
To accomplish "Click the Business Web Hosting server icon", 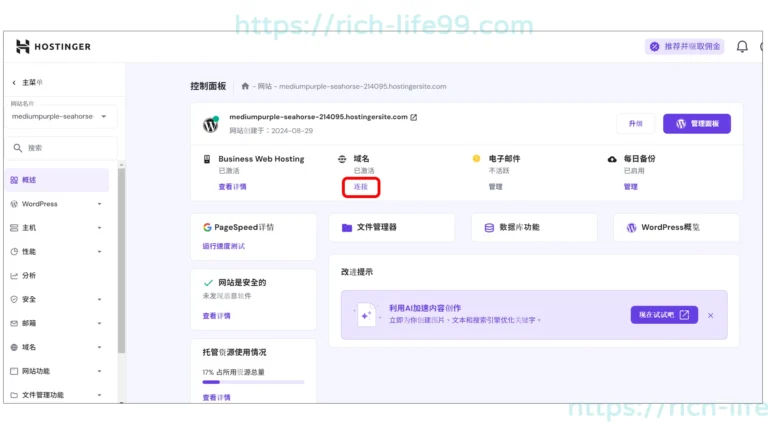I will (x=207, y=159).
